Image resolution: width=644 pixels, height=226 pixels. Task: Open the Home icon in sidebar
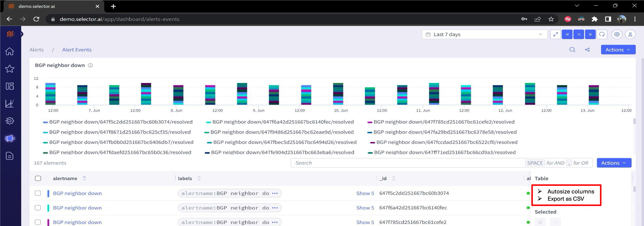point(9,52)
